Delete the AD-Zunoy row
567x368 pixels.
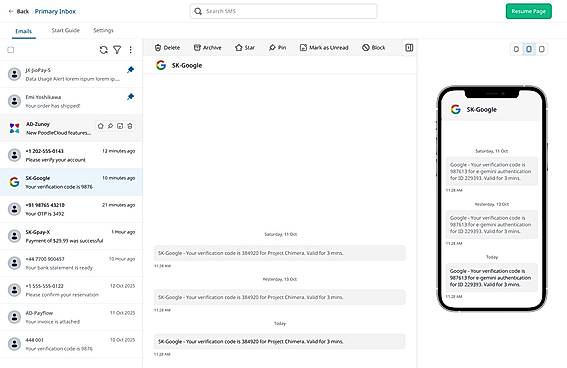pos(130,126)
